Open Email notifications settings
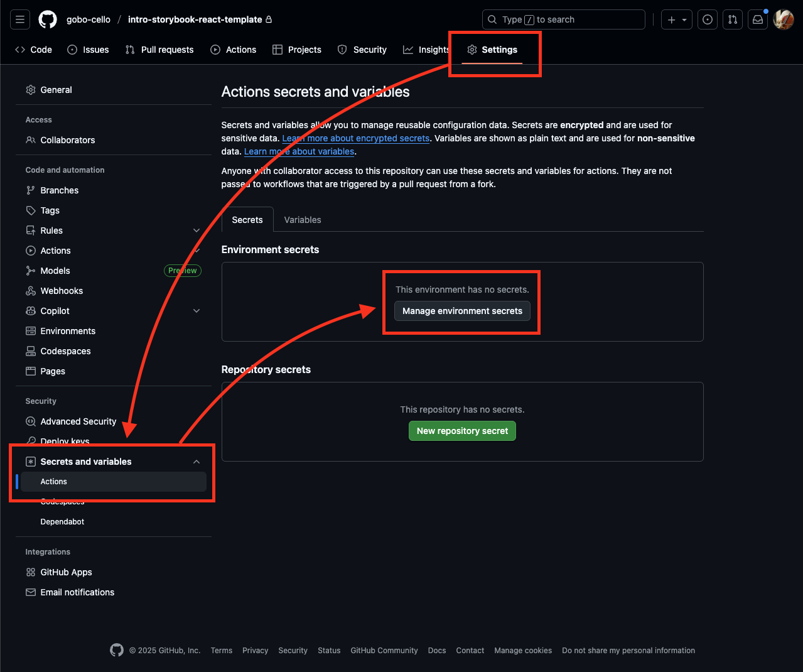The height and width of the screenshot is (672, 803). pos(114,592)
